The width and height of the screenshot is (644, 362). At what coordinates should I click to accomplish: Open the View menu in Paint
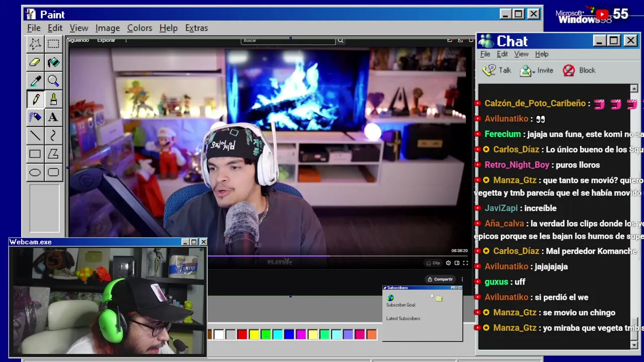coord(79,28)
